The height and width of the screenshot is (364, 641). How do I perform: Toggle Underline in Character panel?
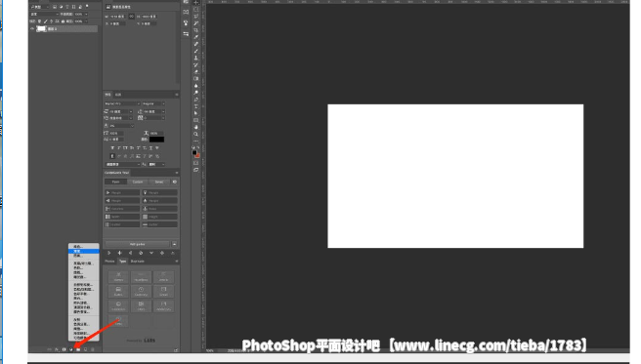pos(150,147)
